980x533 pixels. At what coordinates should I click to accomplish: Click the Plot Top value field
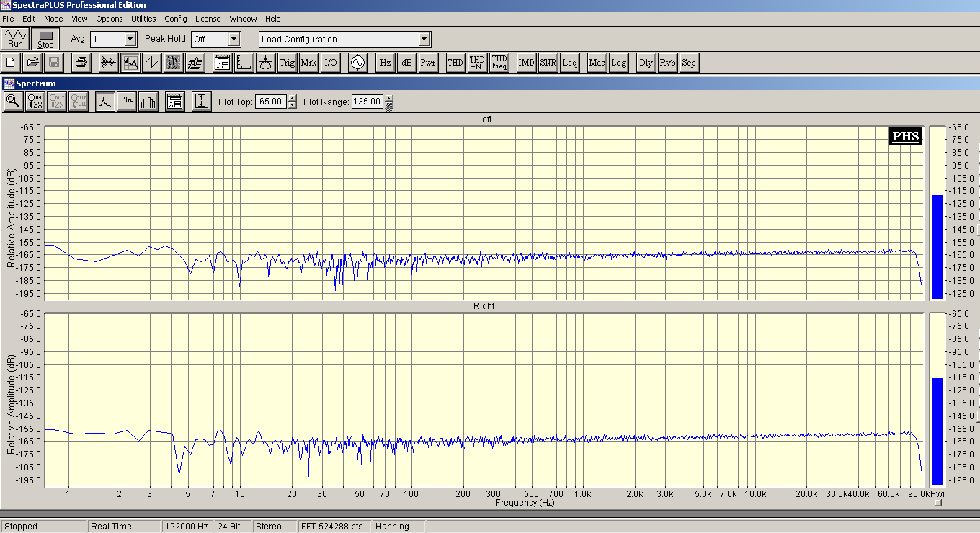(270, 102)
